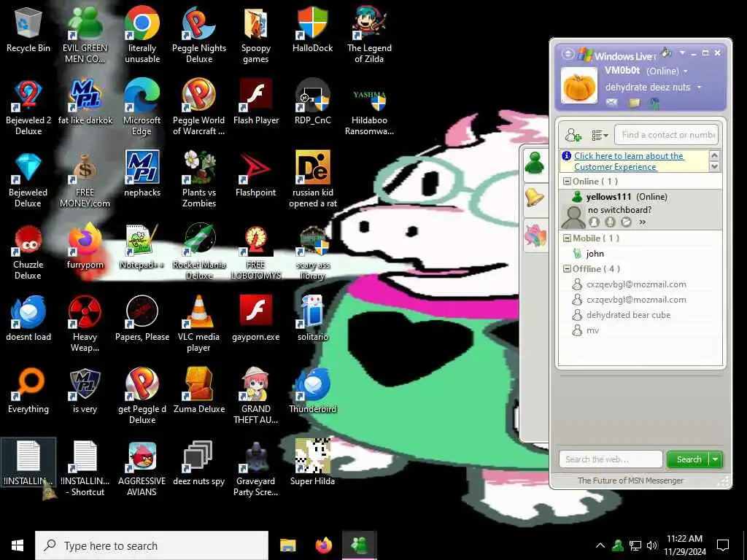Open the contact list view options dropdown
Viewport: 747px width, 560px height.
(600, 135)
